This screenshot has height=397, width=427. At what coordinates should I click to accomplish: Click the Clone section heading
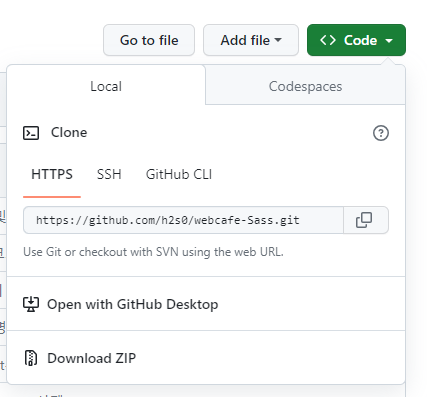coord(69,132)
